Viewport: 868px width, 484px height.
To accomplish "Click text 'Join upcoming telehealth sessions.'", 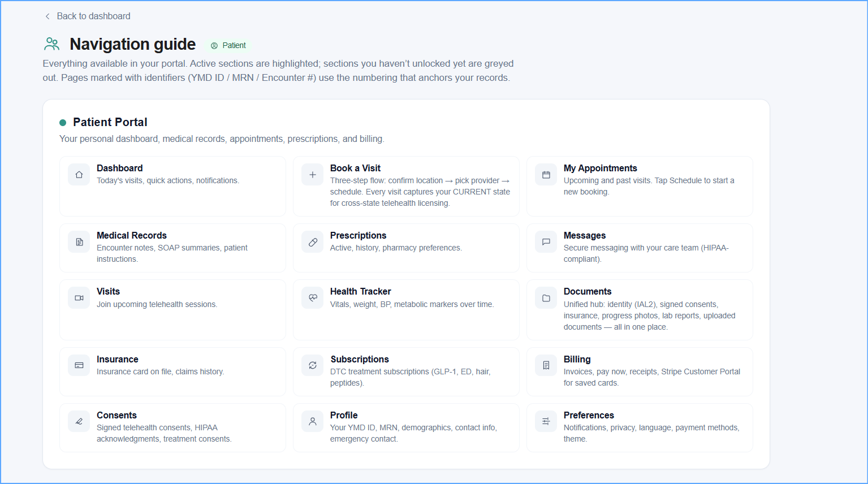I will coord(157,304).
